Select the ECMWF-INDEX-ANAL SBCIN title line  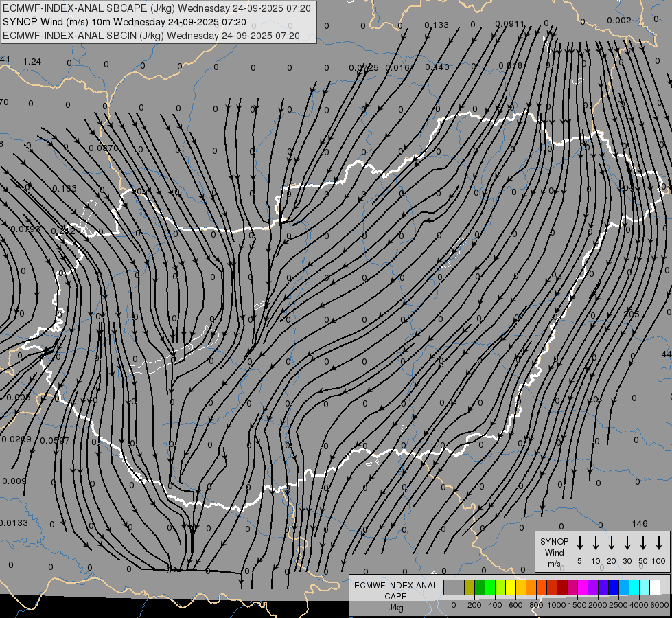coord(151,35)
